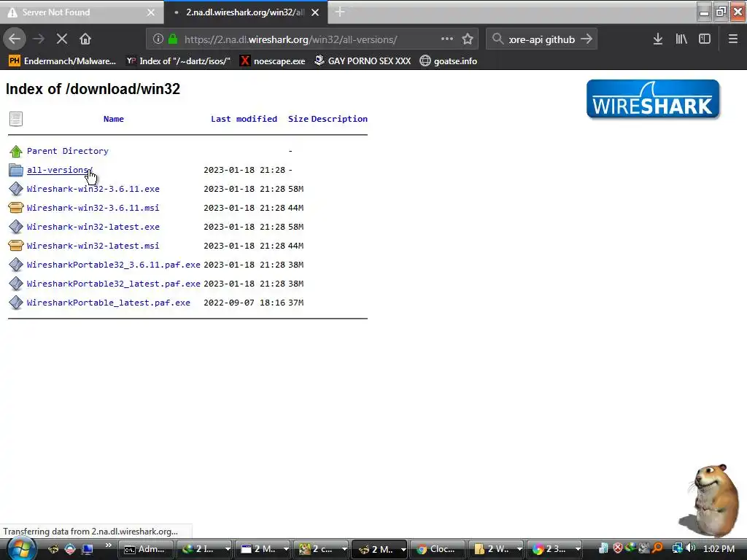Download Wireshark-win32-latest.msi
747x560 pixels.
[93, 246]
